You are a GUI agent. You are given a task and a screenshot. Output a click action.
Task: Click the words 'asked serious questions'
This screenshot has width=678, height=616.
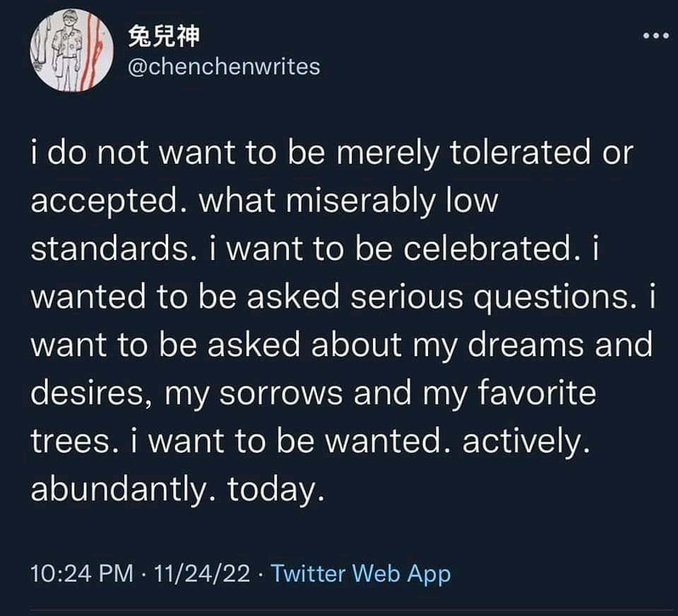439,299
